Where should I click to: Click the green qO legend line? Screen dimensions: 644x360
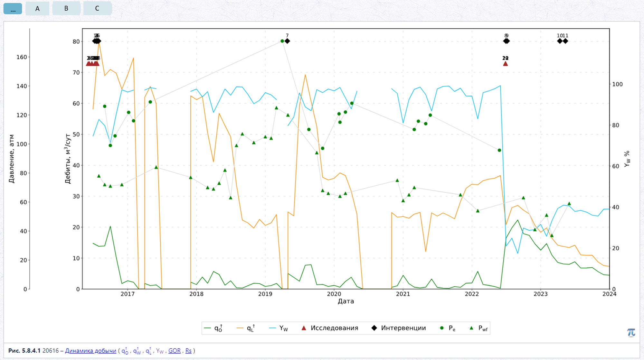tap(207, 328)
